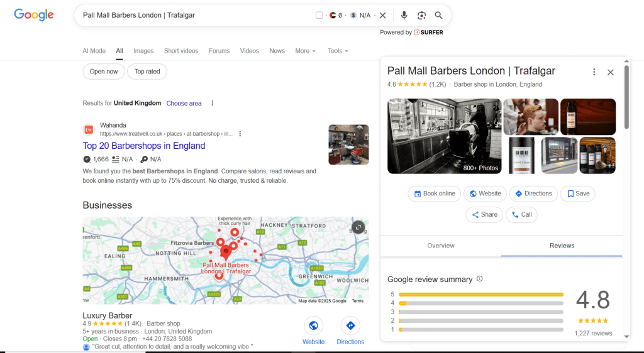Open the storefront street photo thumbnail
This screenshot has width=644, height=353.
click(559, 155)
